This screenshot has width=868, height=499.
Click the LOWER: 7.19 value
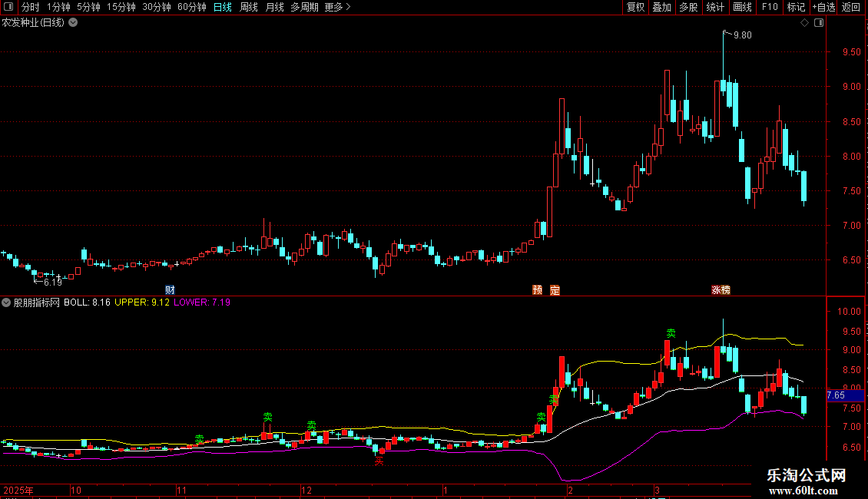pyautogui.click(x=202, y=302)
